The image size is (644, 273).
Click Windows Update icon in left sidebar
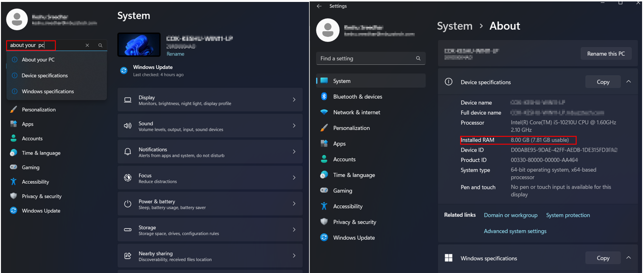13,210
